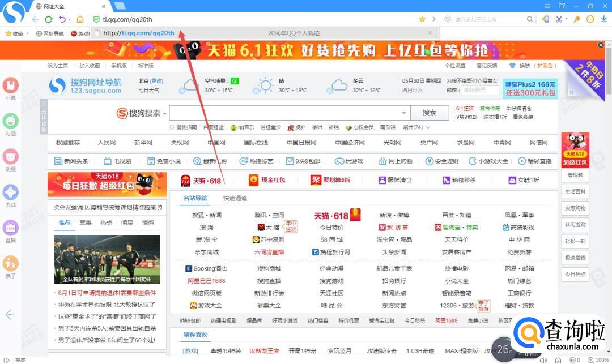Expand 展开(24) hot search list

(x=416, y=127)
